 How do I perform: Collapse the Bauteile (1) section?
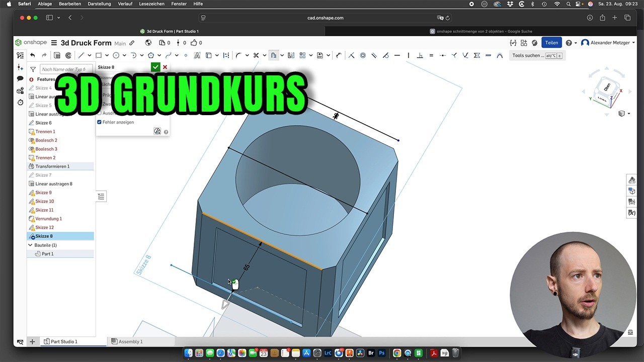pyautogui.click(x=30, y=245)
